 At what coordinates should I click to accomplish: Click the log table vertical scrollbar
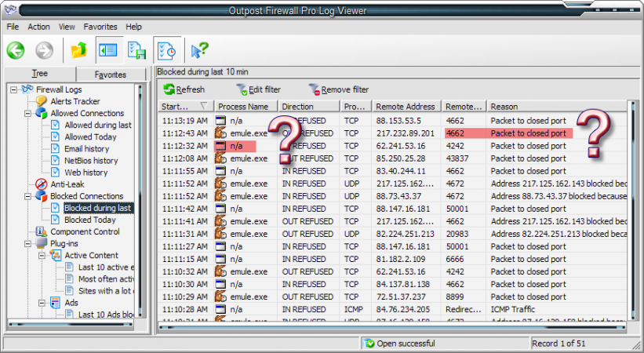632,210
